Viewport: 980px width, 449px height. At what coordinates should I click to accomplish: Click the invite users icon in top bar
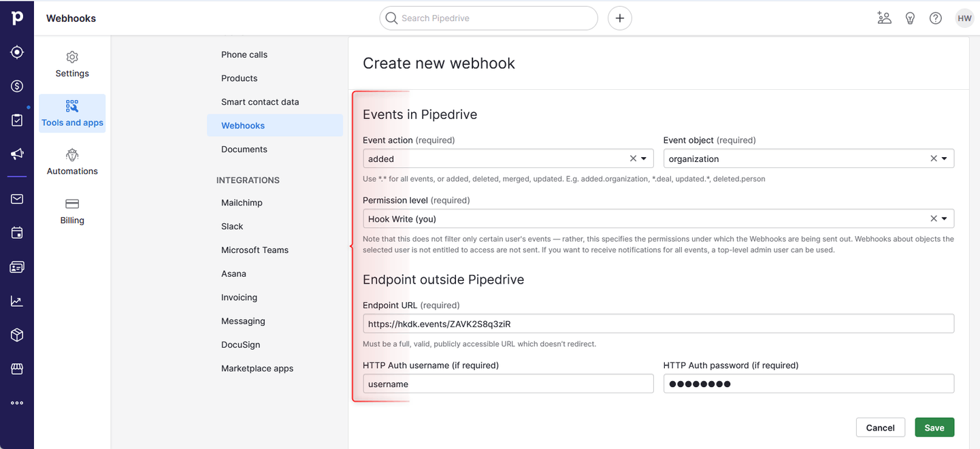884,18
